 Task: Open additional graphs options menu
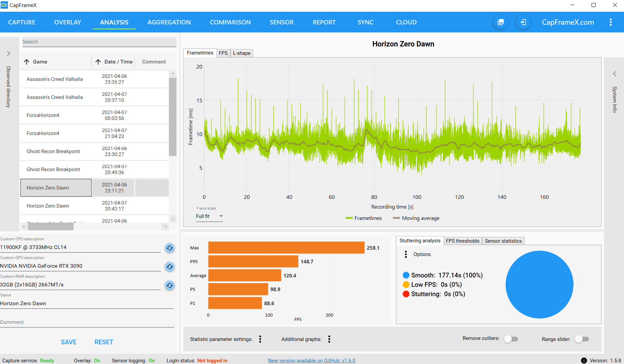click(329, 339)
